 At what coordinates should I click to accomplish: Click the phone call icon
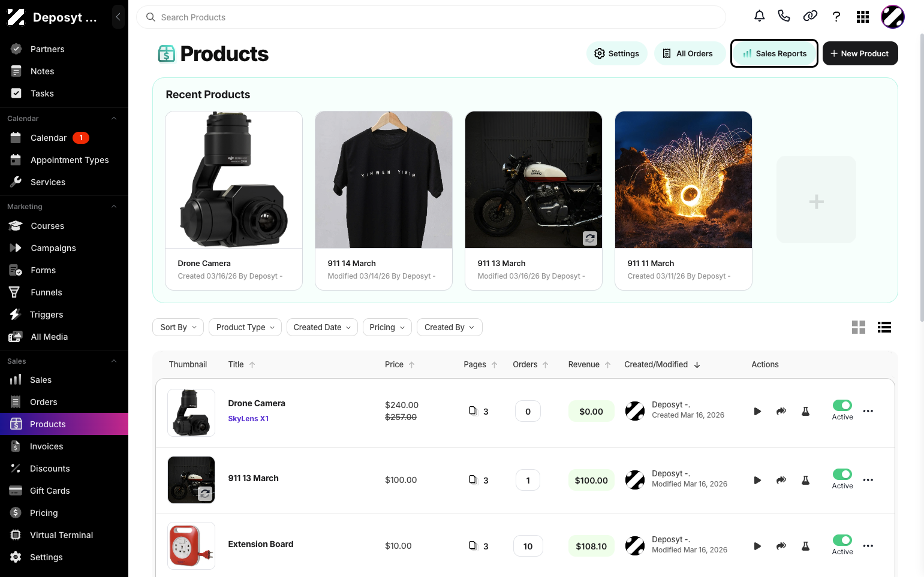(784, 16)
